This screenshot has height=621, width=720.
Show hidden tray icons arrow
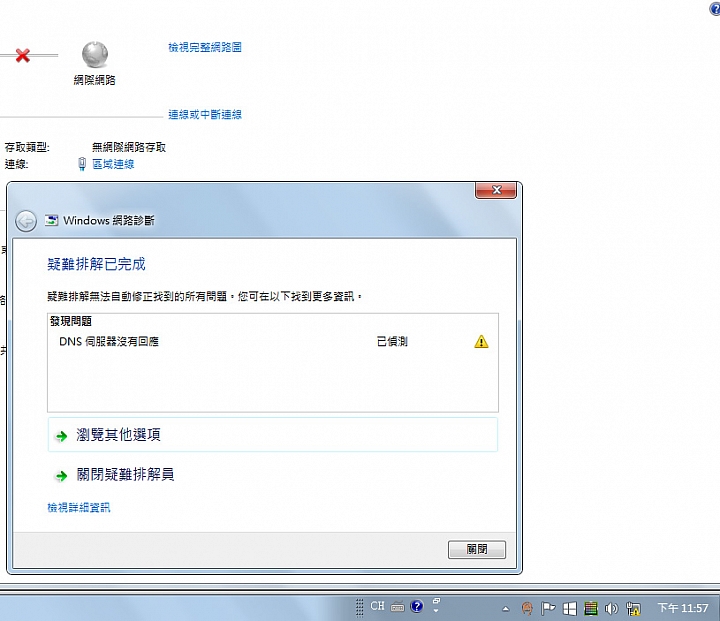[506, 609]
